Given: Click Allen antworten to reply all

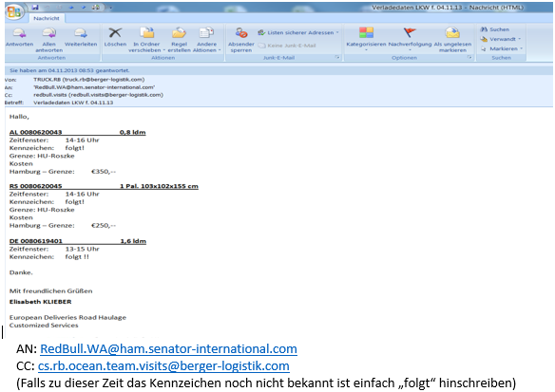Looking at the screenshot, I should tap(48, 40).
